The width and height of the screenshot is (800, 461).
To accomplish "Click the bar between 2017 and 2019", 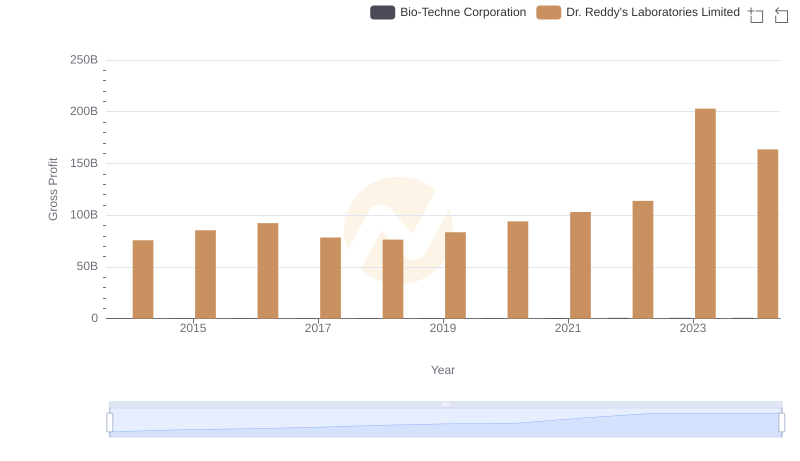I will [x=393, y=279].
